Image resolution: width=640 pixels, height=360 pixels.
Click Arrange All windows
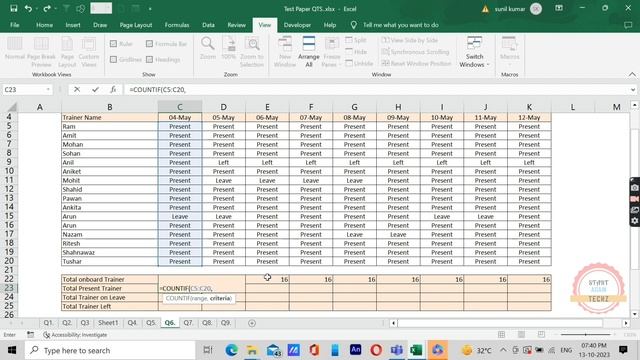pos(309,52)
